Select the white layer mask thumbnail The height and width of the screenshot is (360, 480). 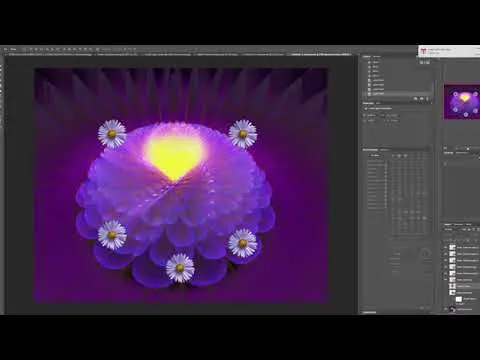point(459,299)
